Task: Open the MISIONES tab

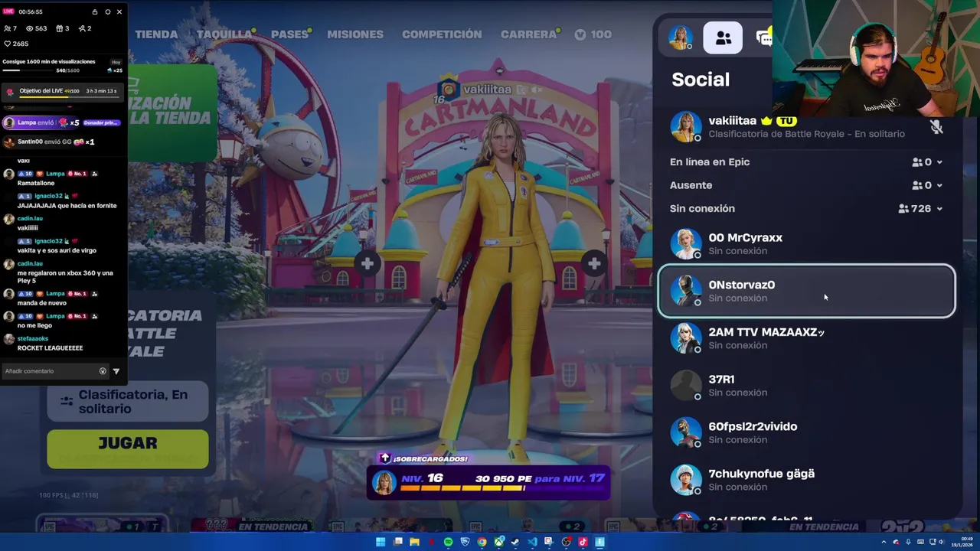Action: pyautogui.click(x=355, y=34)
